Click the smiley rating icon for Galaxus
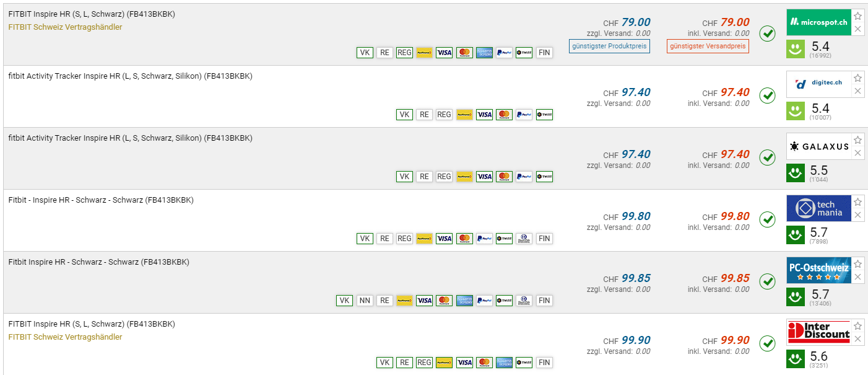Screen dimensions: 868x375 (795, 173)
